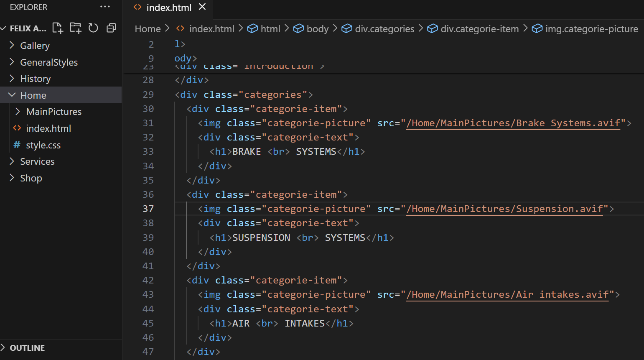The height and width of the screenshot is (360, 644).
Task: Select index.html in the Explorer tree
Action: pos(48,128)
